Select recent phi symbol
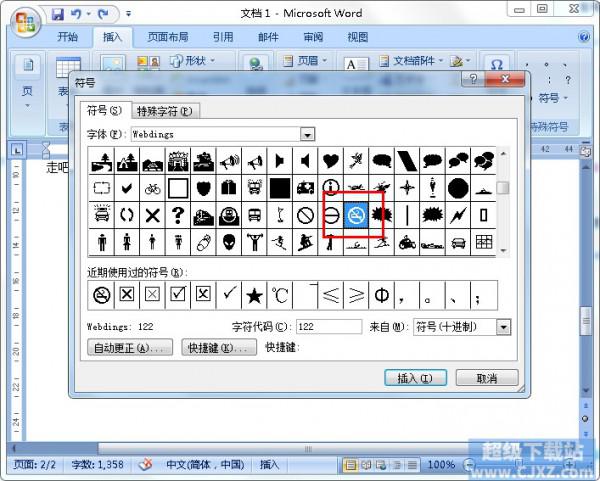600x481 pixels. [x=382, y=295]
